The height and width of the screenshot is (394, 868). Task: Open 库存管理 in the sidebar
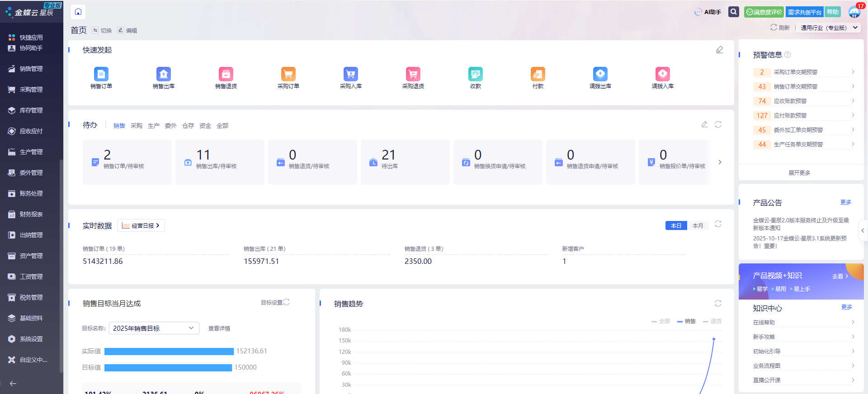31,110
